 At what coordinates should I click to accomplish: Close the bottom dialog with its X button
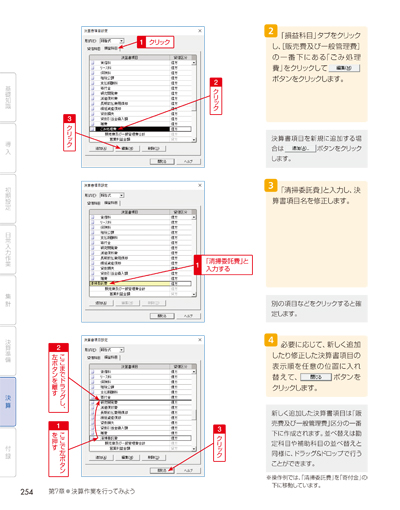pyautogui.click(x=200, y=340)
